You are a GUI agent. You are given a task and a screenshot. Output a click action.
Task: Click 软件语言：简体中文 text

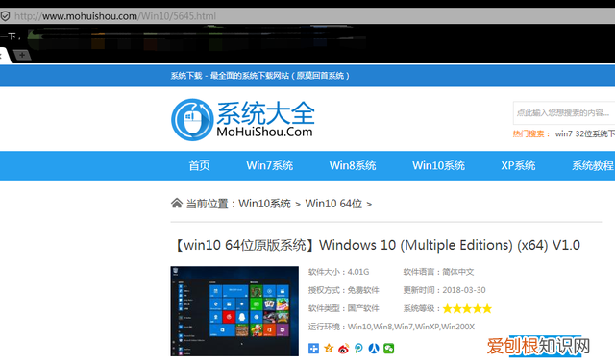pyautogui.click(x=438, y=272)
